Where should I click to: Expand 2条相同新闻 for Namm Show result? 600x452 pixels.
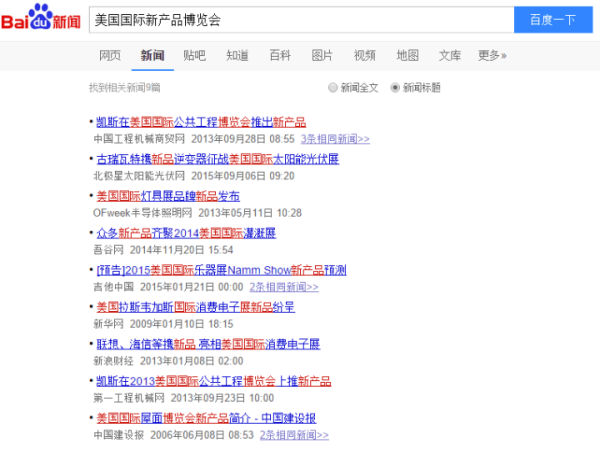click(x=284, y=287)
